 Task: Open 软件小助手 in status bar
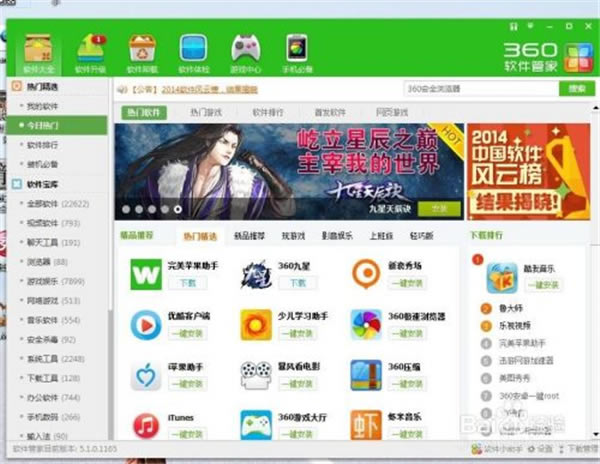tap(498, 449)
